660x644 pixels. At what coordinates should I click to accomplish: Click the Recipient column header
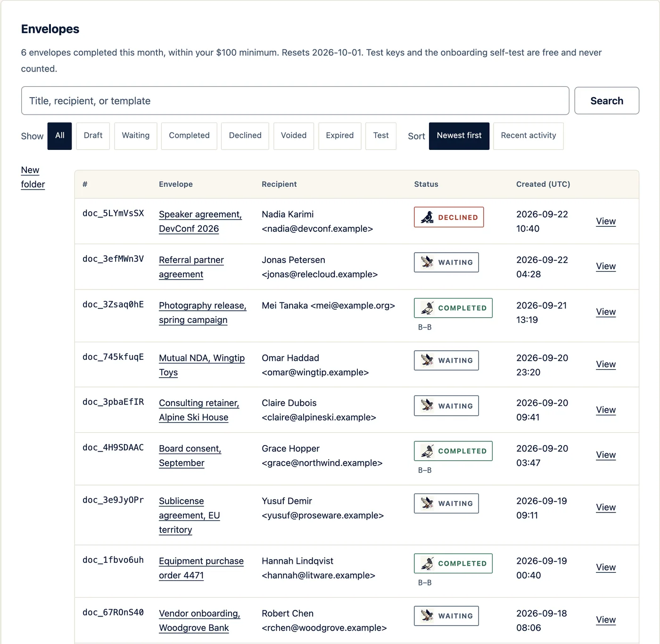(x=279, y=184)
